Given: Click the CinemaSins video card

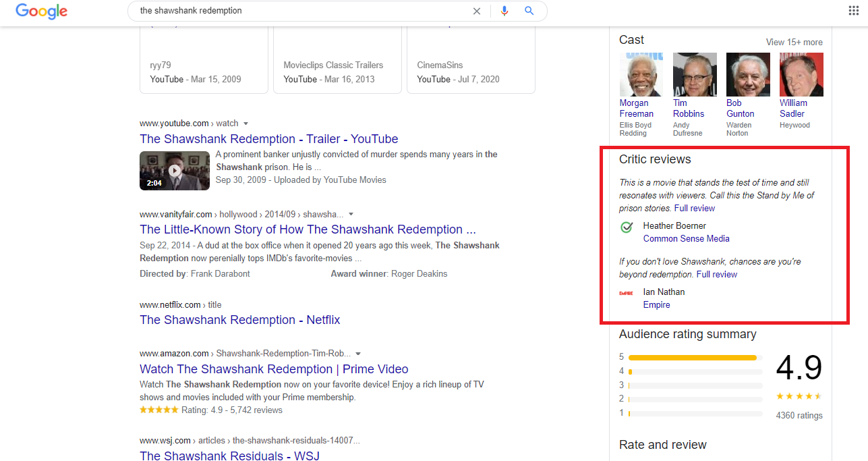Looking at the screenshot, I should 471,59.
